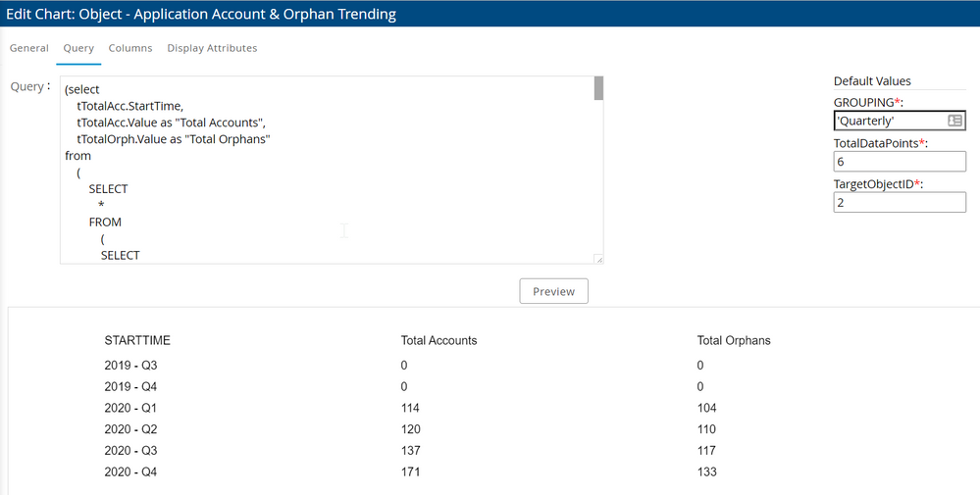Image resolution: width=980 pixels, height=495 pixels.
Task: Open the General tab
Action: tap(28, 48)
